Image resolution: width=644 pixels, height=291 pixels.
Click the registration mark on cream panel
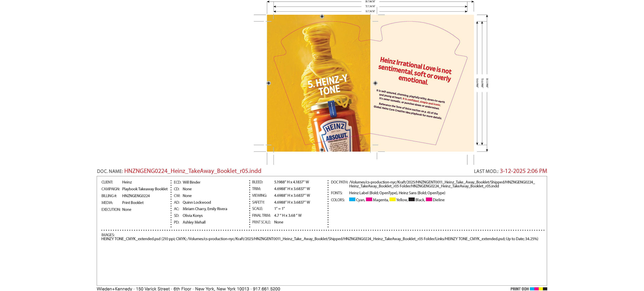click(375, 83)
